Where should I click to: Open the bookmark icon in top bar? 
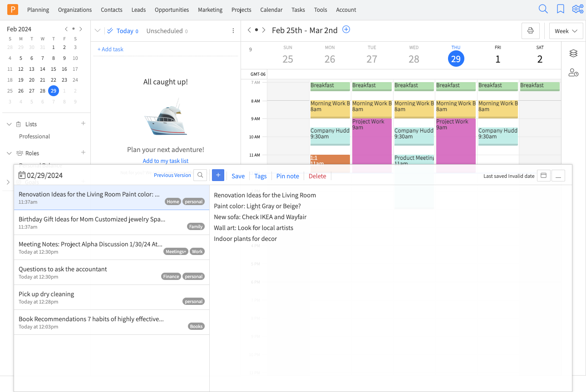[x=561, y=9]
